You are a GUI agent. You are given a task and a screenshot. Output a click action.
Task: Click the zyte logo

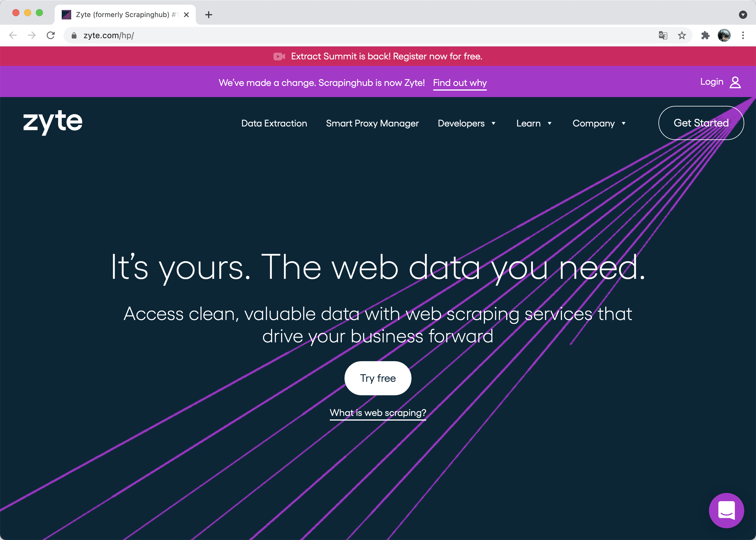53,122
